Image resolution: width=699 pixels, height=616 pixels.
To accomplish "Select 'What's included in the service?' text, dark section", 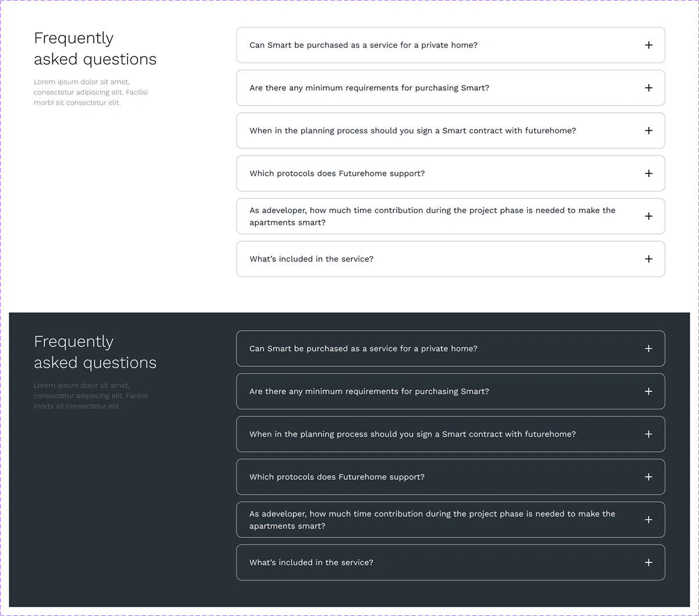I will click(311, 562).
